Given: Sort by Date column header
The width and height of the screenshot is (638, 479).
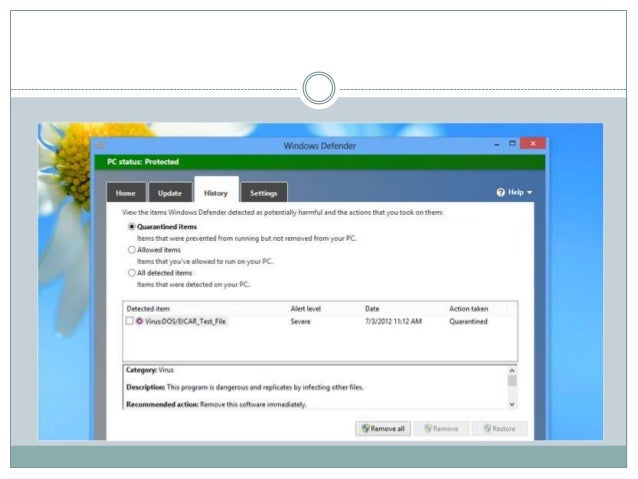Looking at the screenshot, I should pos(372,308).
